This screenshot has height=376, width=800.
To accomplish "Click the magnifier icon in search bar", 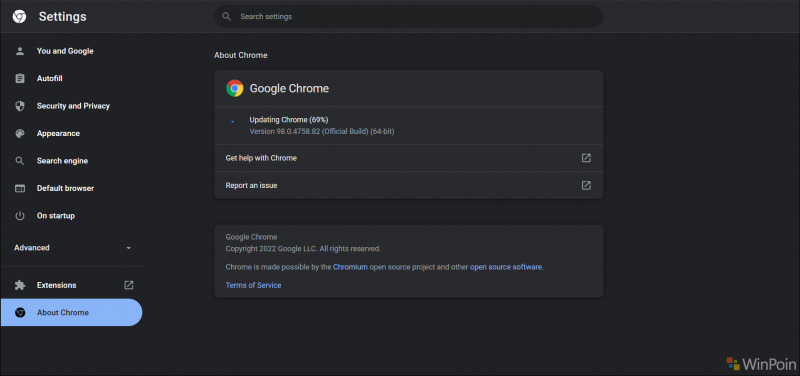I will (x=227, y=17).
